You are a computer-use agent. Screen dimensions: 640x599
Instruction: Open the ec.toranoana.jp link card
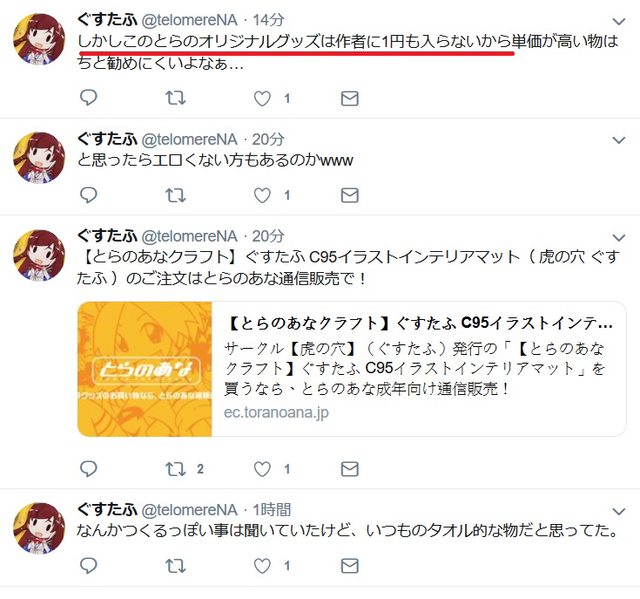(352, 369)
